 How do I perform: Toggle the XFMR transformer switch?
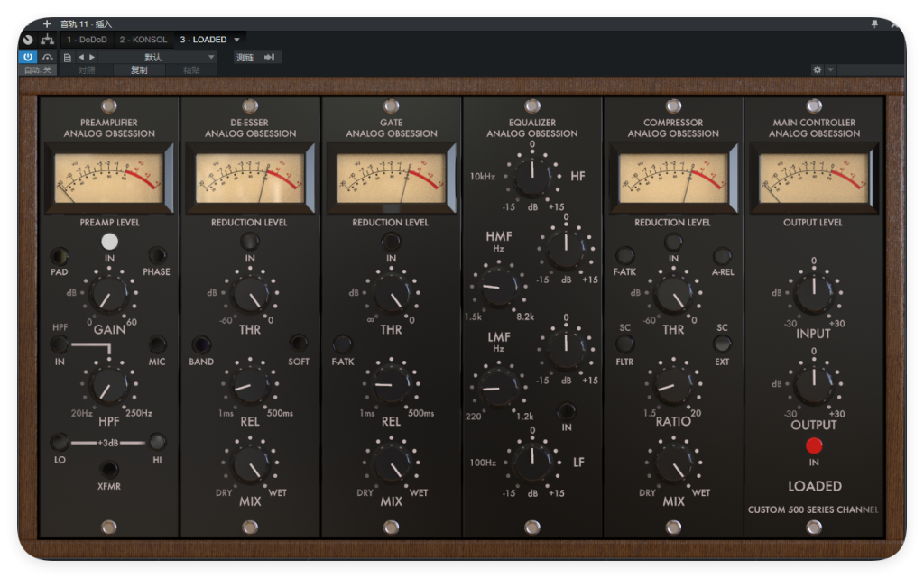(108, 469)
